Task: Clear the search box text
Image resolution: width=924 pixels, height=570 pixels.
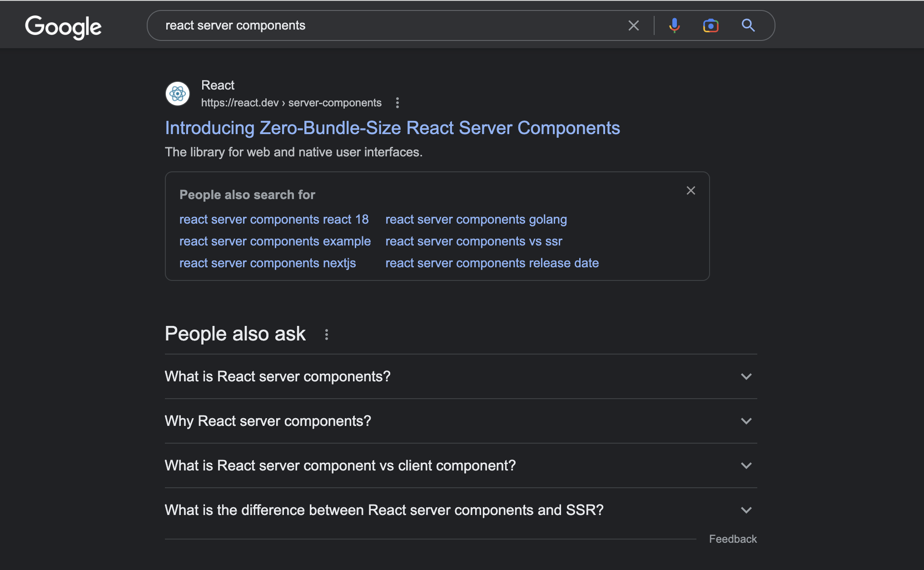Action: tap(633, 25)
